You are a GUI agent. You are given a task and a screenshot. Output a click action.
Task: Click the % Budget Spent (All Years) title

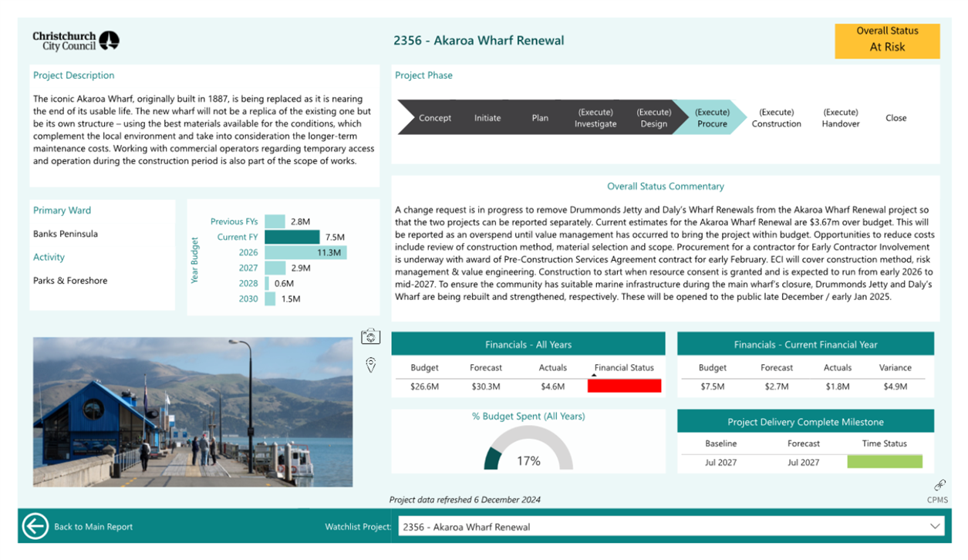[528, 416]
